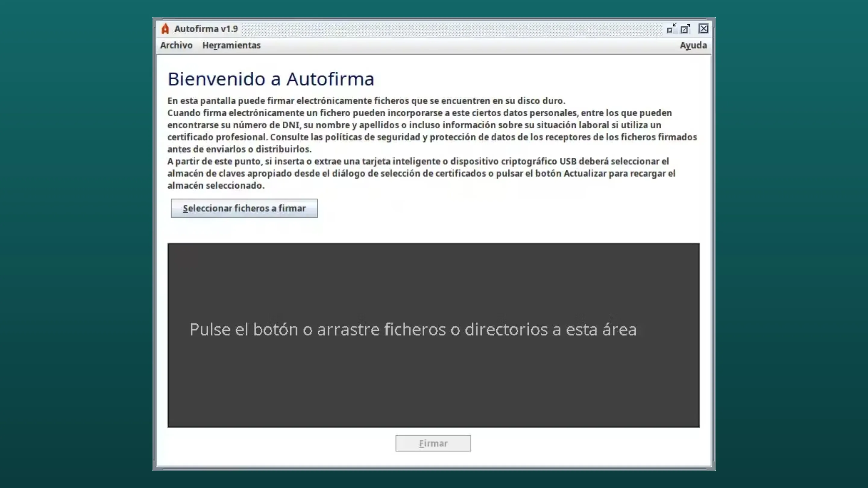
Task: Click the restore window icon
Action: coord(686,29)
